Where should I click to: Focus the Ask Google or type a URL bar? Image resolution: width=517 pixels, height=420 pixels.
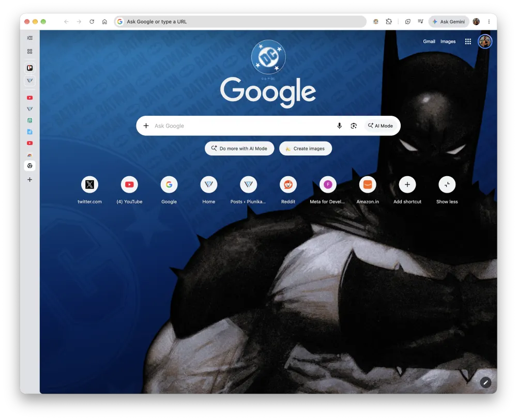pos(240,22)
